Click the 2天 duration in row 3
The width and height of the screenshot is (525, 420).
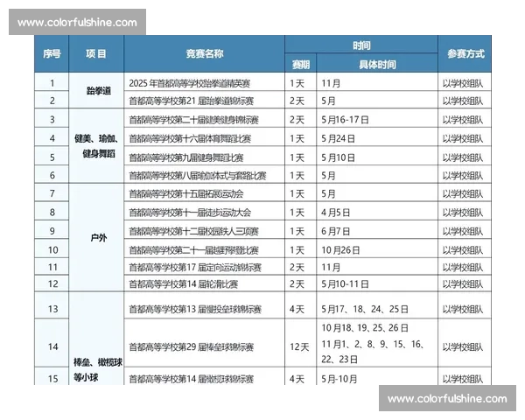tap(297, 120)
